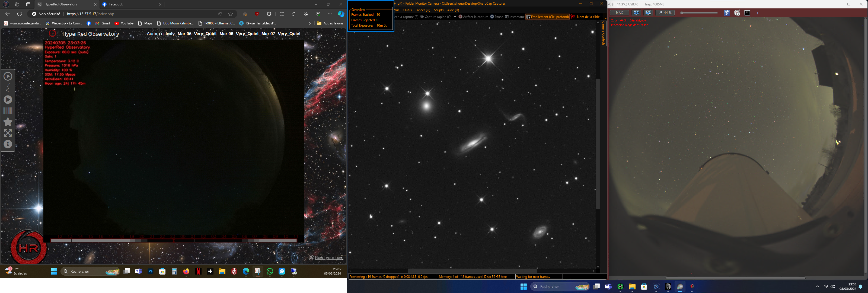Viewport: 868px width, 293px height.
Task: Click the 44 % zoom button
Action: (x=665, y=13)
